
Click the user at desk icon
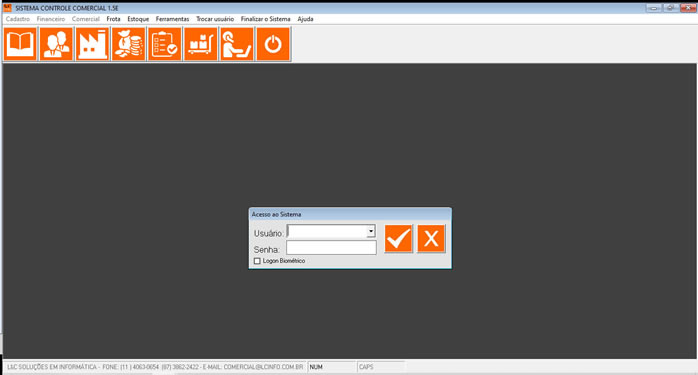coord(237,44)
